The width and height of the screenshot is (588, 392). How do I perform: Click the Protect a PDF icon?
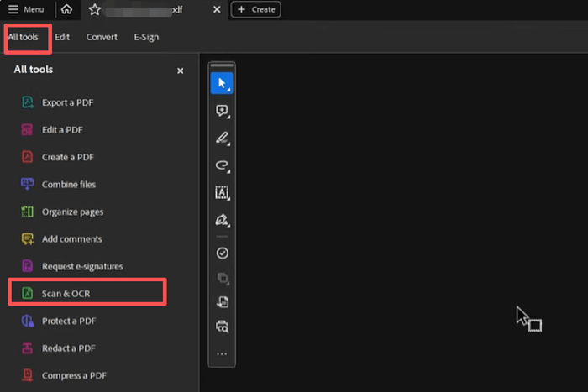tap(27, 321)
